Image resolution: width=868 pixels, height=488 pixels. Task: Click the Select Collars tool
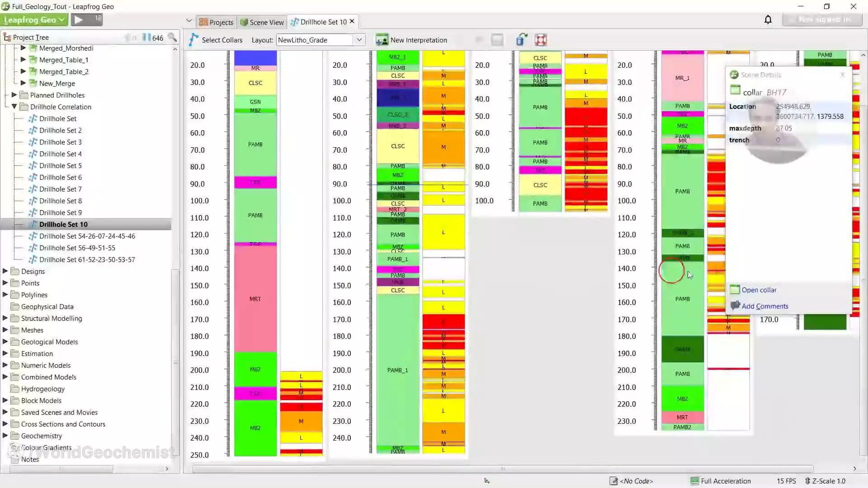[217, 40]
